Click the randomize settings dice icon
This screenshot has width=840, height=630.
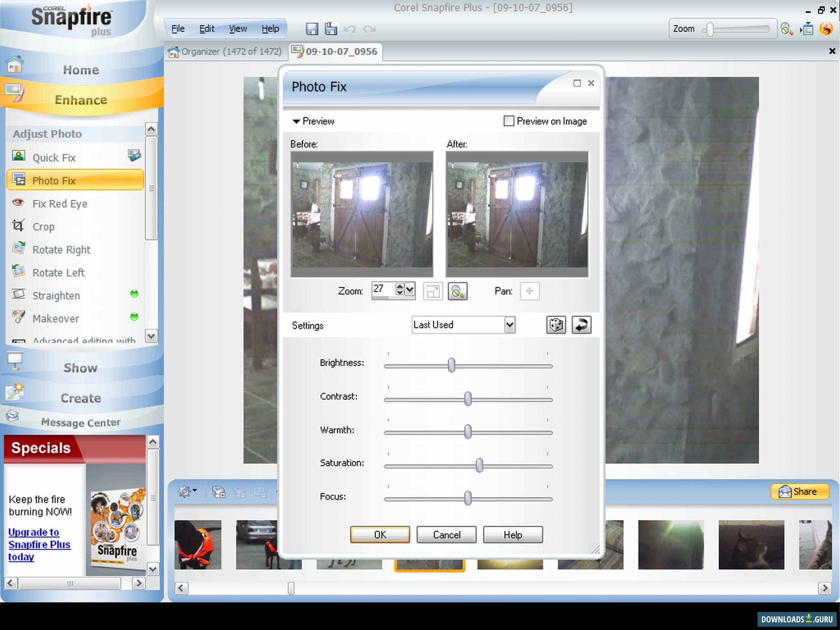pyautogui.click(x=556, y=325)
